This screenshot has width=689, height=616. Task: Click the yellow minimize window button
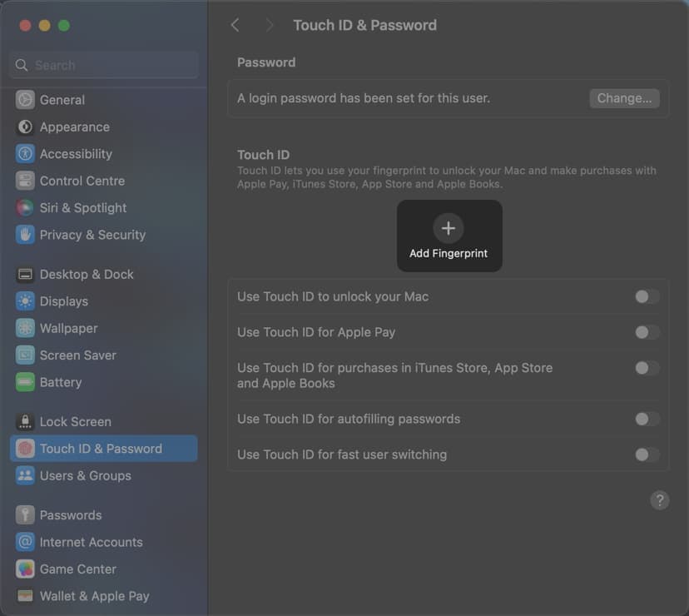pyautogui.click(x=44, y=26)
